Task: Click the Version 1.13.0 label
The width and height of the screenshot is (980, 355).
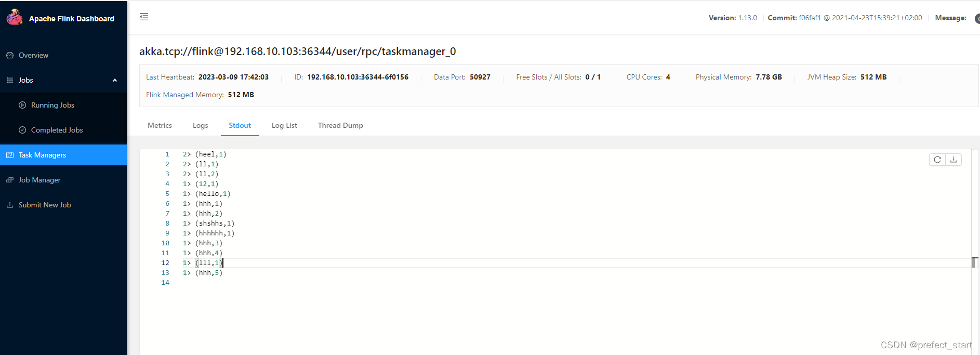Action: [x=733, y=18]
